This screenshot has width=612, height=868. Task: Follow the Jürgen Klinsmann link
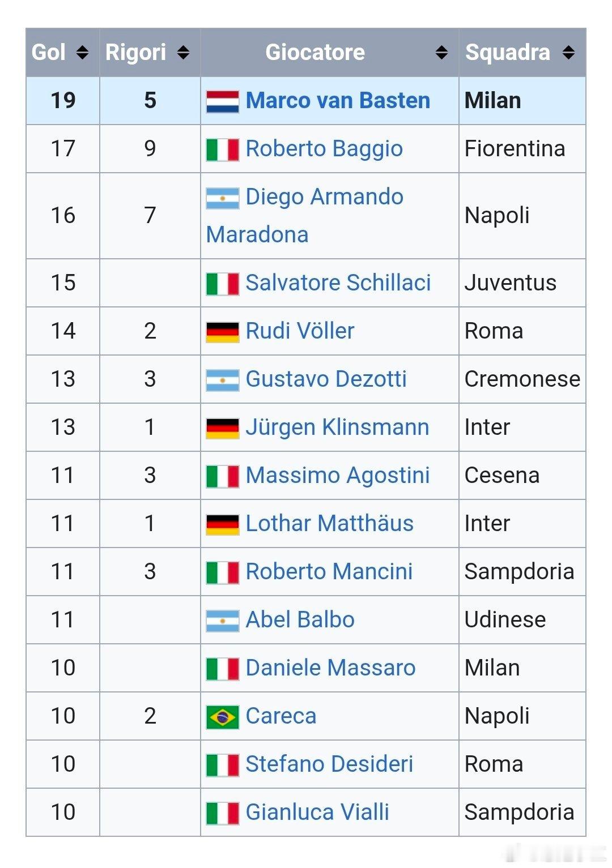[337, 427]
